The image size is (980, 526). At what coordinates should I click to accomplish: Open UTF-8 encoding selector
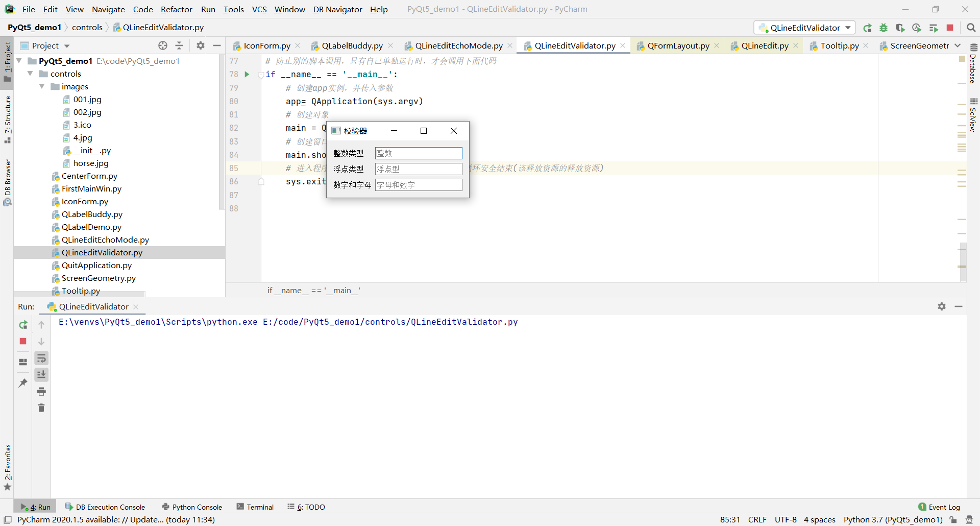(786, 519)
